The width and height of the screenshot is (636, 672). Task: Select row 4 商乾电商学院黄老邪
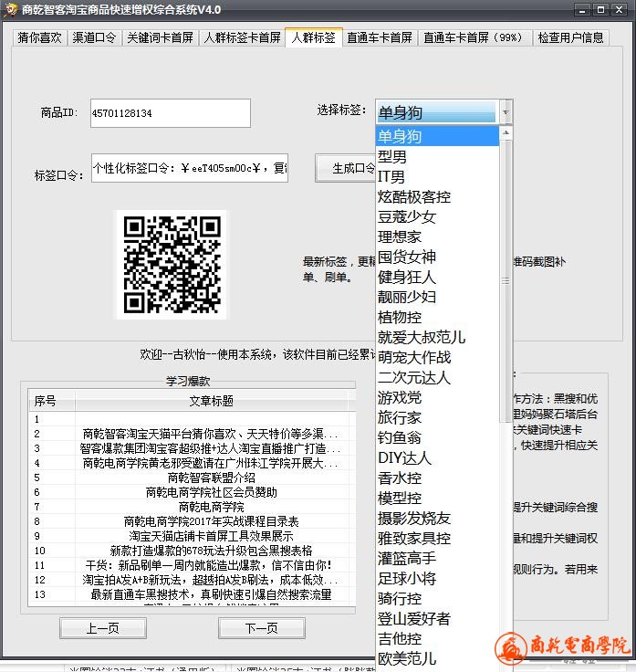tap(192, 463)
